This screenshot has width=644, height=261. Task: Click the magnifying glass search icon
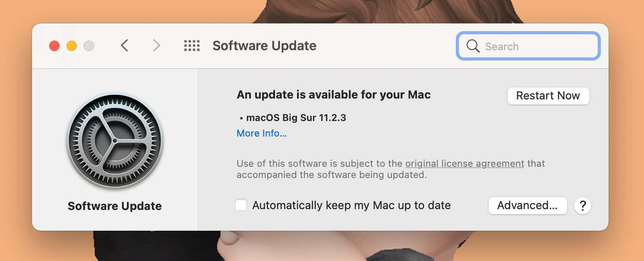tap(473, 46)
